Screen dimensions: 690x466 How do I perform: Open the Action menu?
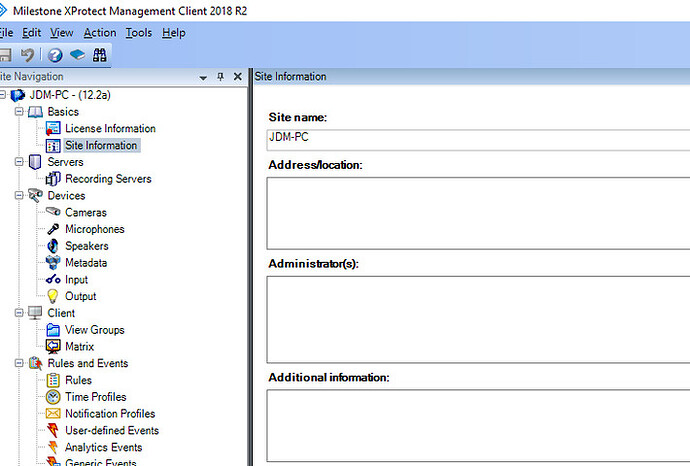[x=100, y=33]
